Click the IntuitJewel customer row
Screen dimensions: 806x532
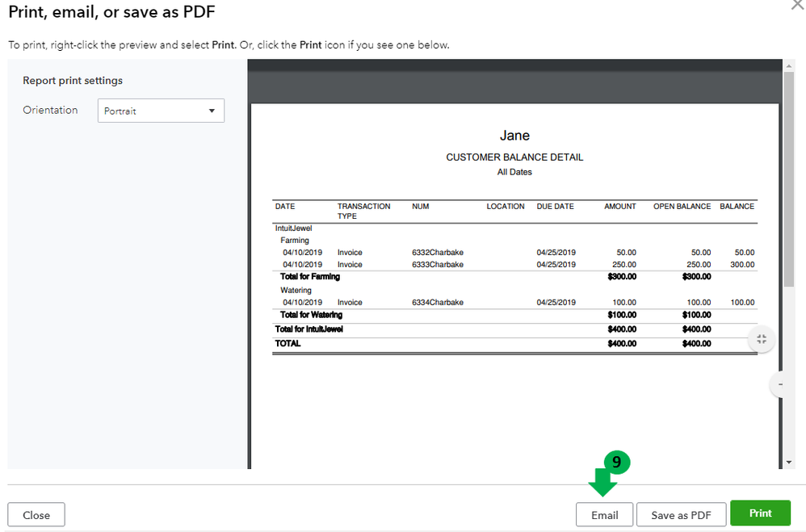coord(293,228)
